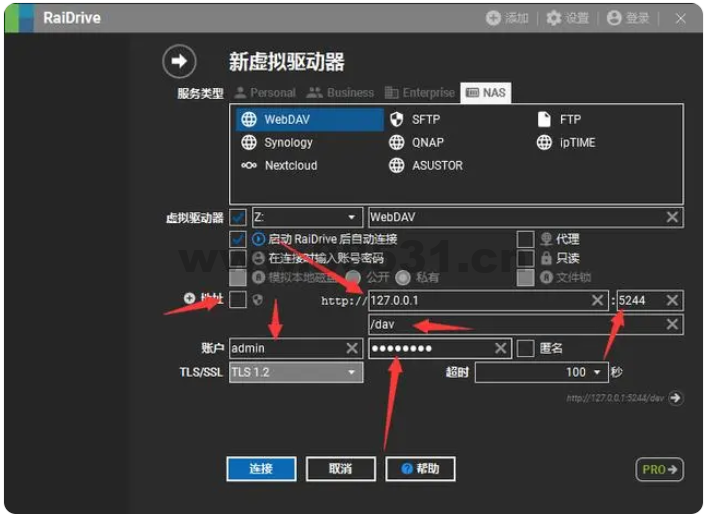Screen dimensions: 705x514
Task: Clear the password field
Action: tap(500, 348)
